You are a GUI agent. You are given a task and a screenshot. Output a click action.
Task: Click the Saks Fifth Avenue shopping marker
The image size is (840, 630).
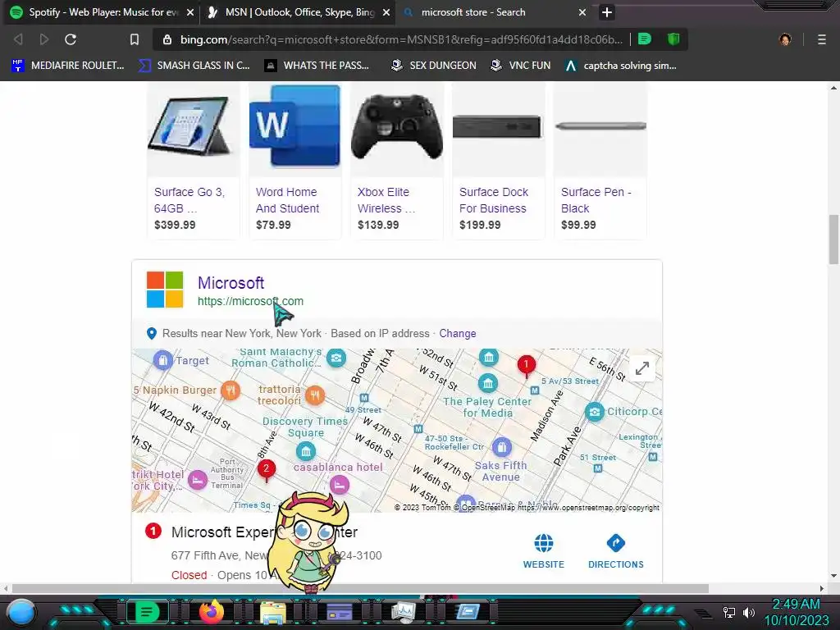[501, 447]
